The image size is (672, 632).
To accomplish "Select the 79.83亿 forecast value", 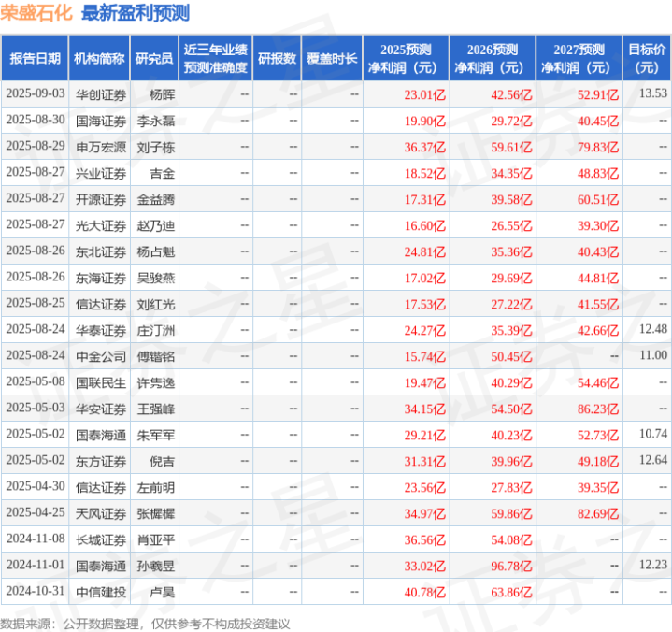I will pos(598,147).
